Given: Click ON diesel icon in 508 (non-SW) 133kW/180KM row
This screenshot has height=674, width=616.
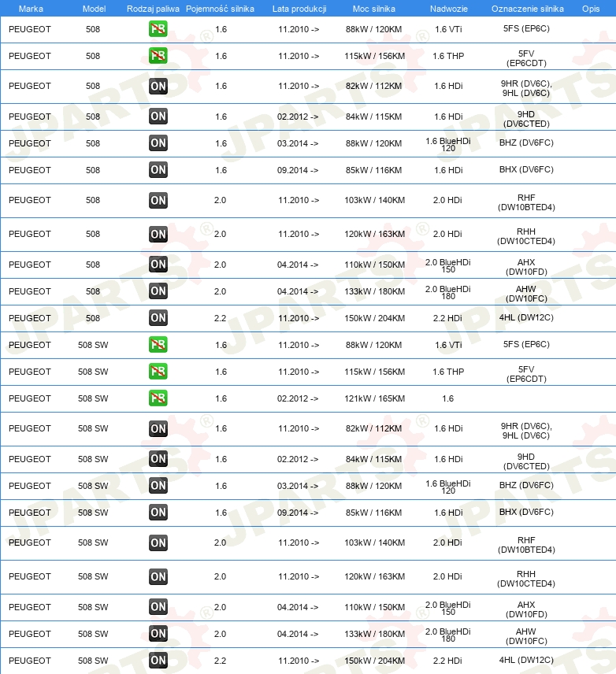Looking at the screenshot, I should 158,291.
